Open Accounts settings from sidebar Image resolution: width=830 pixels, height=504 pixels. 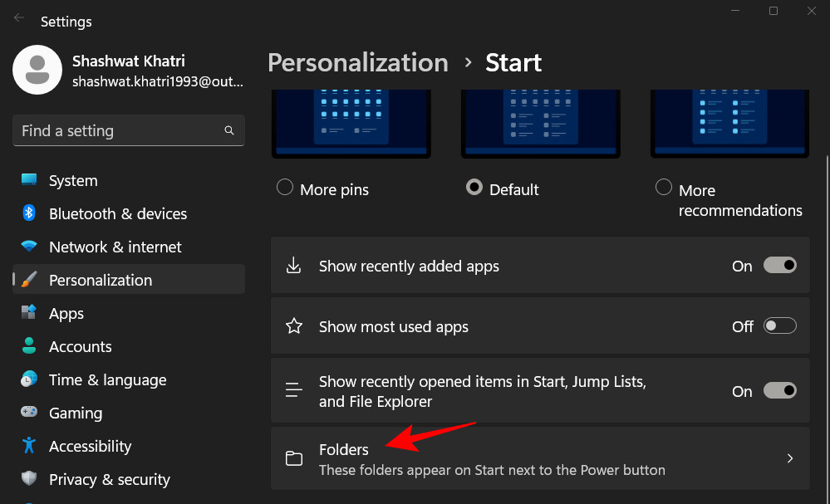pos(28,346)
